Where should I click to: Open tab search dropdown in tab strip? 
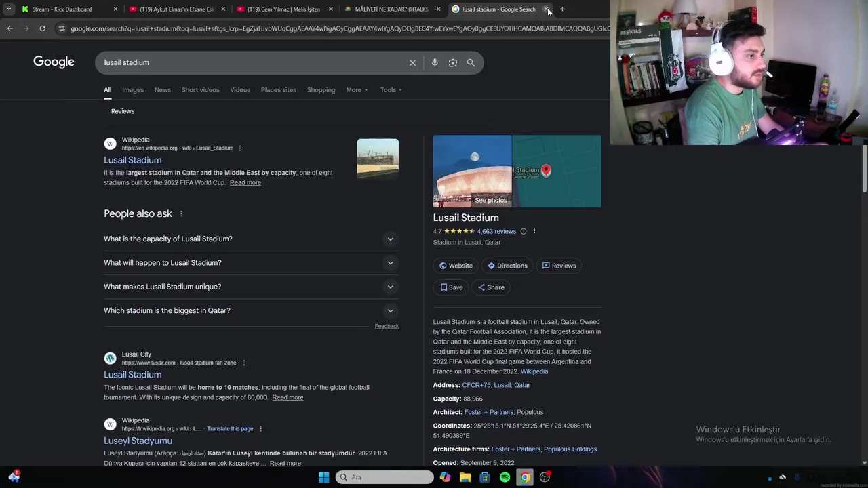pyautogui.click(x=8, y=9)
